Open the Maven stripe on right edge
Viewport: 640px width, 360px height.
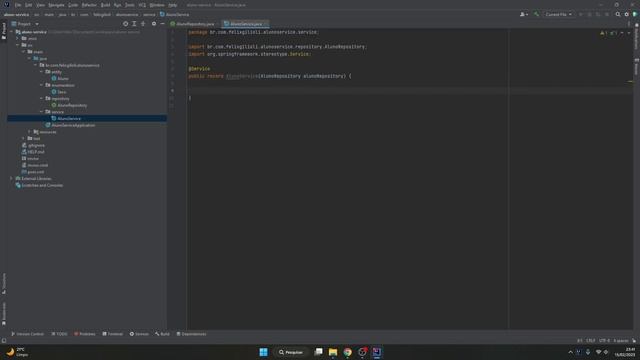click(x=636, y=67)
